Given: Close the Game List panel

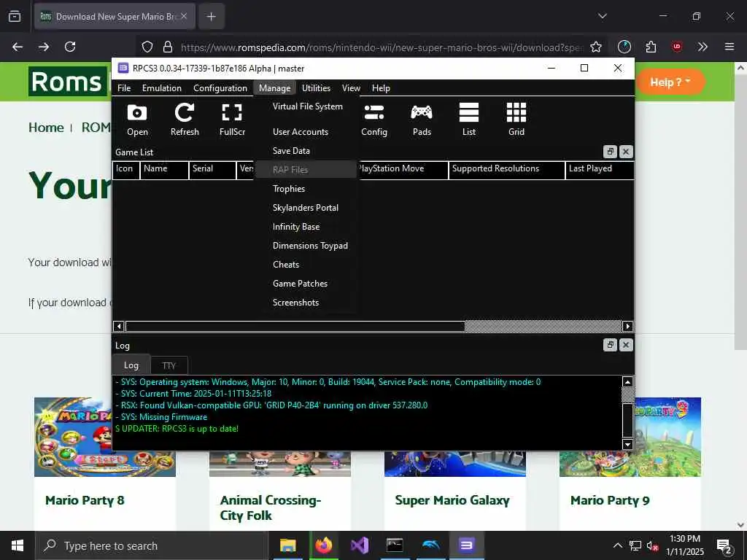Looking at the screenshot, I should (x=626, y=152).
